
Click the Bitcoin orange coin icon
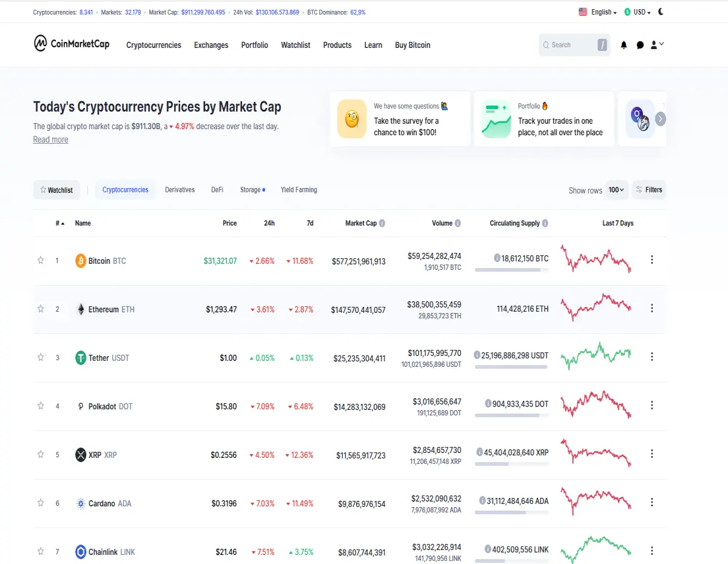pos(80,261)
